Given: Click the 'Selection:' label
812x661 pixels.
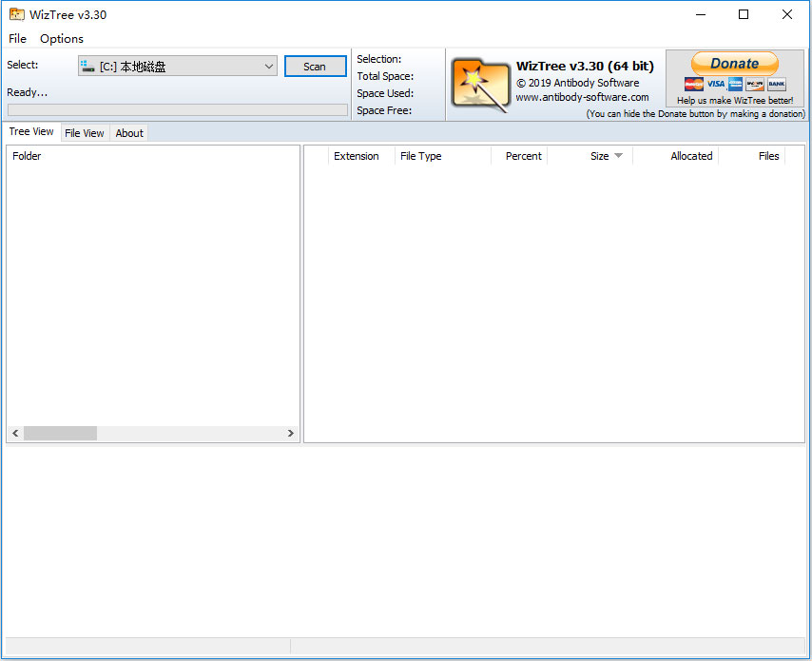Looking at the screenshot, I should [379, 59].
